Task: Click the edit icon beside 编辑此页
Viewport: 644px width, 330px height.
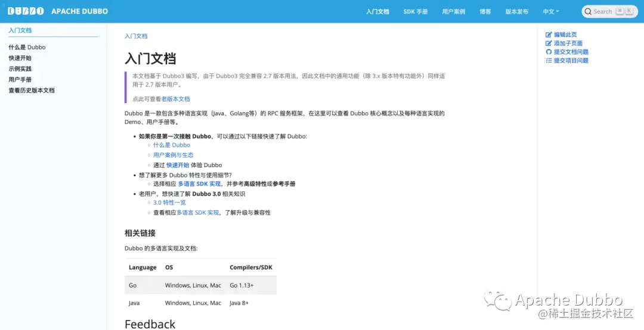Action: pos(549,35)
